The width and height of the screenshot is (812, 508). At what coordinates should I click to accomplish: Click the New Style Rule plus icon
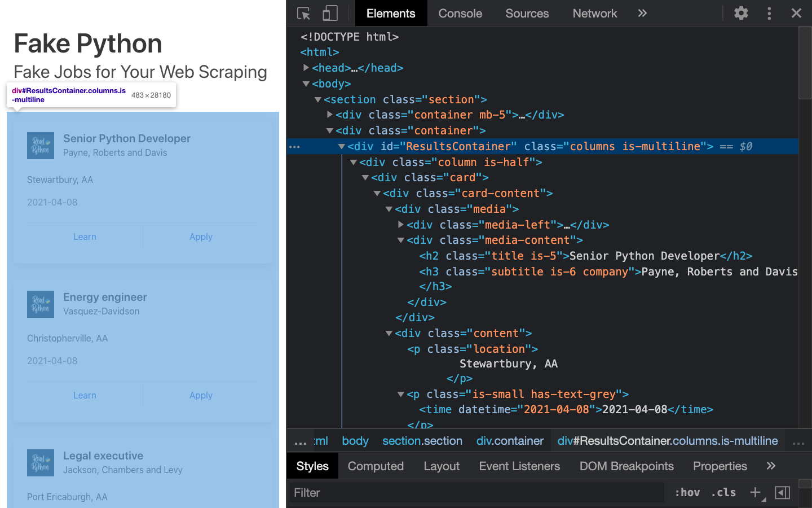(754, 492)
